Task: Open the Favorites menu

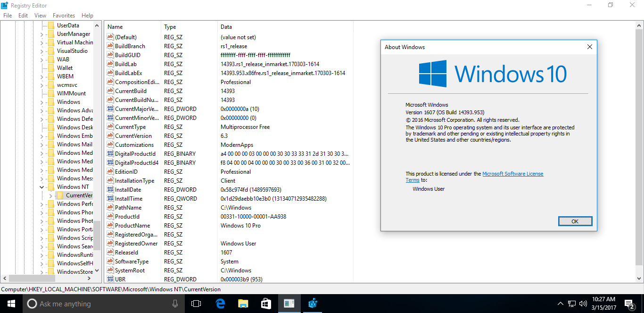Action: click(x=64, y=16)
